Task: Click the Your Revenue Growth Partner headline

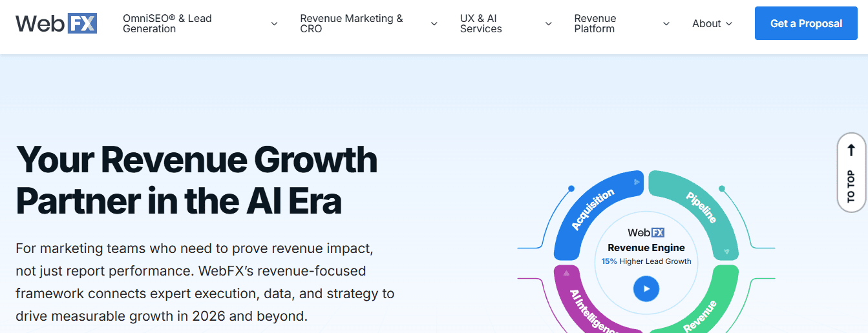Action: pyautogui.click(x=196, y=179)
